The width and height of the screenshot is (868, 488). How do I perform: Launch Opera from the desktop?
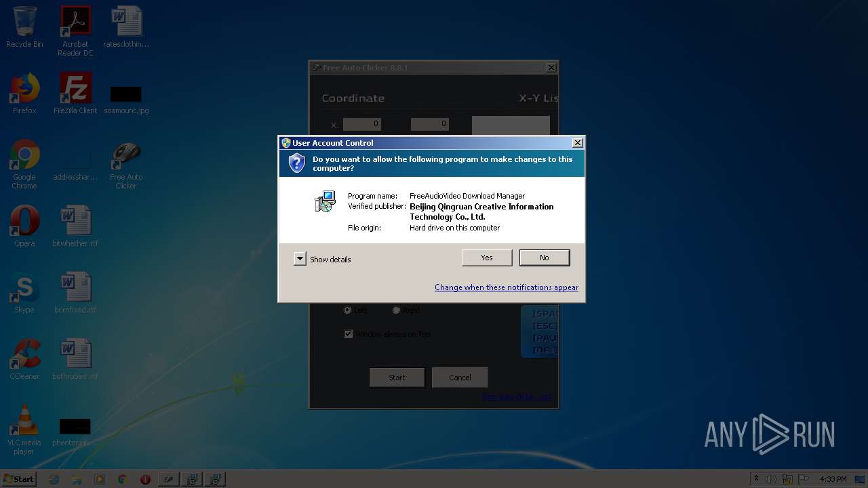click(24, 226)
